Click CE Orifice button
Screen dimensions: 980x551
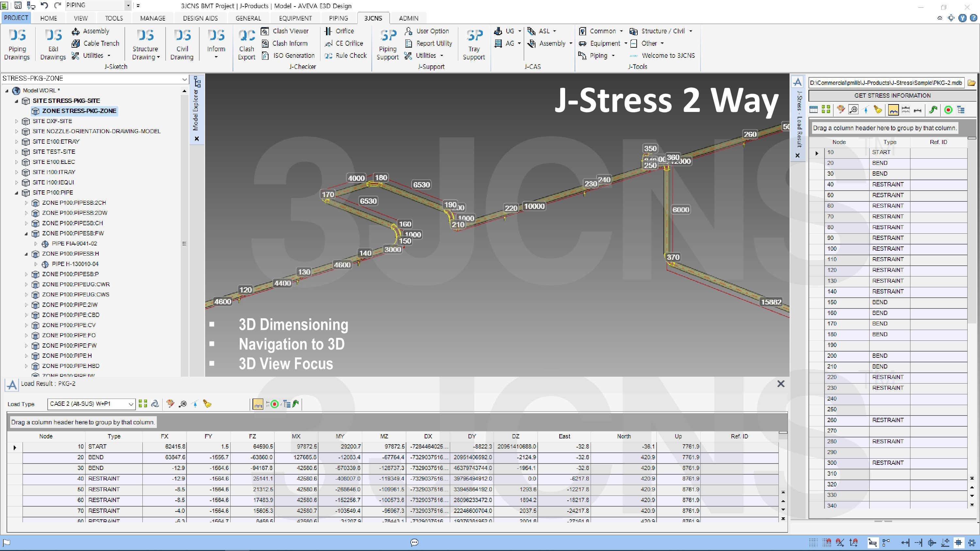[344, 43]
